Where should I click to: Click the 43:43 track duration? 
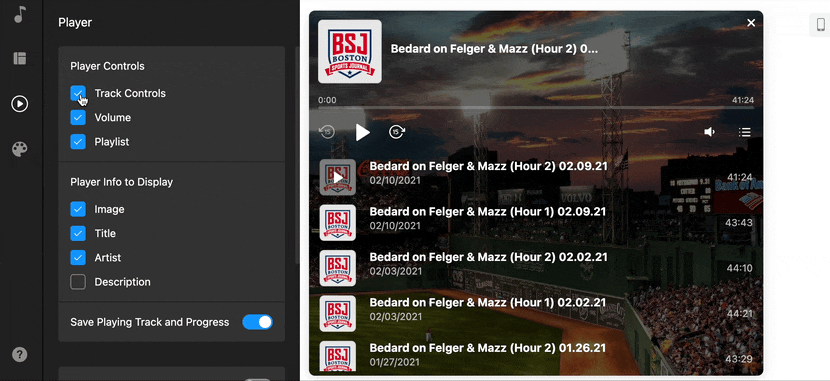(x=739, y=223)
